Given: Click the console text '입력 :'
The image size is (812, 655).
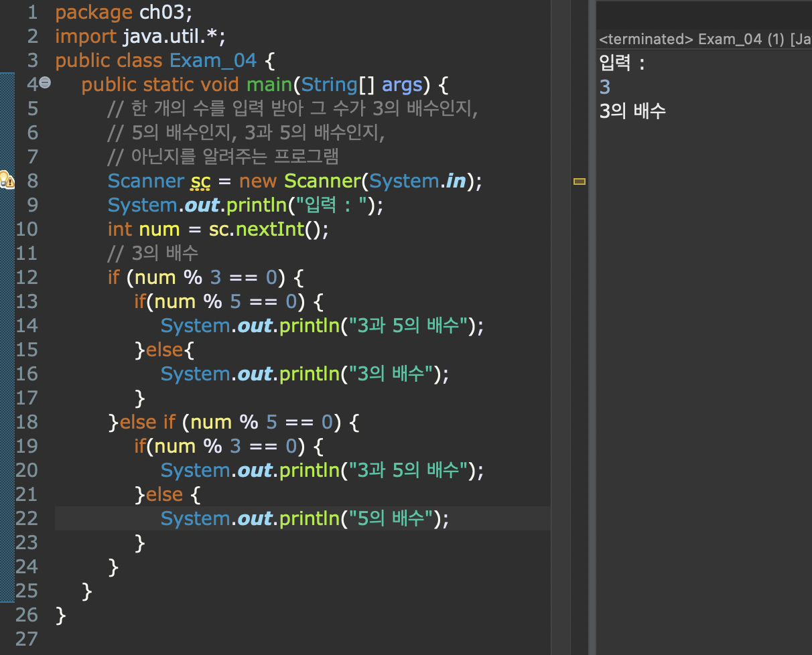Looking at the screenshot, I should click(622, 63).
